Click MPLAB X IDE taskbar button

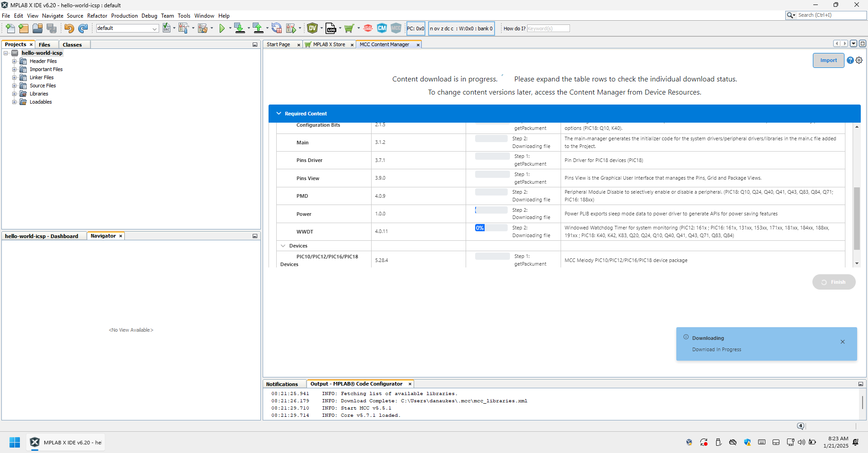[66, 442]
